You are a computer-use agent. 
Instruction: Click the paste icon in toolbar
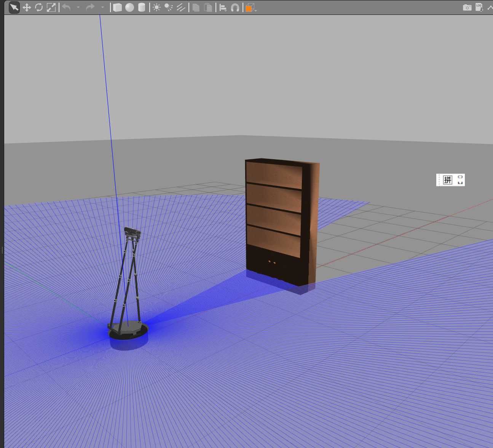[x=208, y=8]
